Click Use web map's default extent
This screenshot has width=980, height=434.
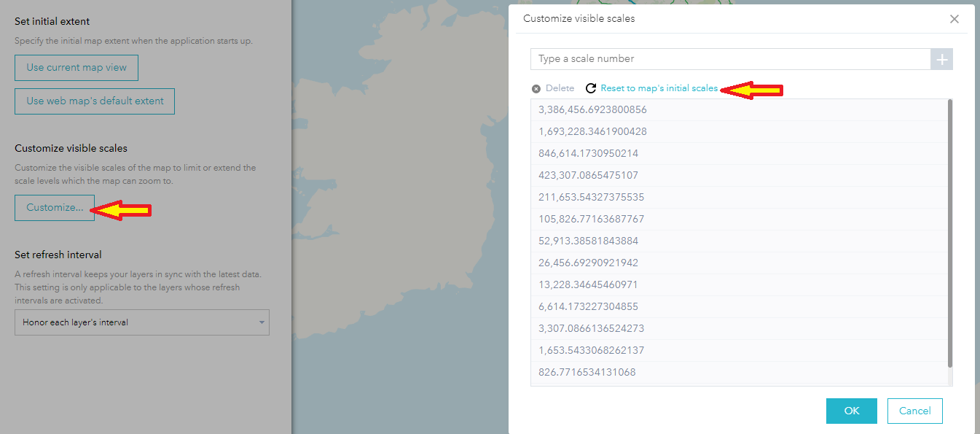tap(94, 101)
